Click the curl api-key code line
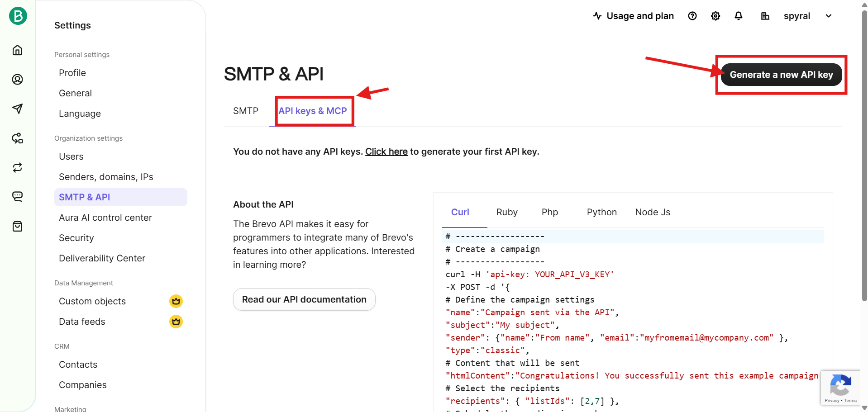This screenshot has width=868, height=412. click(x=529, y=275)
